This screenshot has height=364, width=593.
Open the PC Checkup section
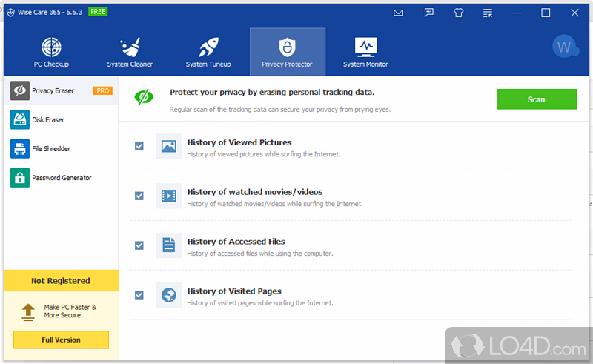[x=51, y=52]
